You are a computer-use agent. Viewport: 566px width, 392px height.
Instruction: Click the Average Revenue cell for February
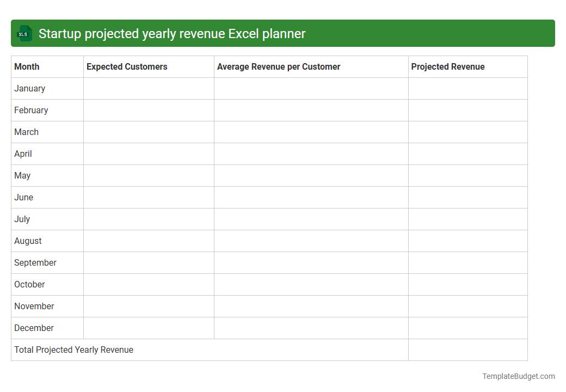coord(310,110)
